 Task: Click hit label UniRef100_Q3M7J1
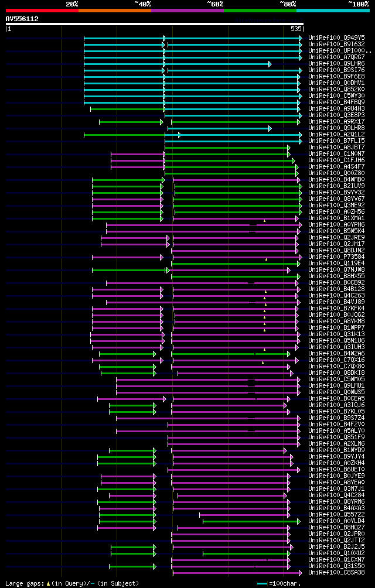click(336, 490)
